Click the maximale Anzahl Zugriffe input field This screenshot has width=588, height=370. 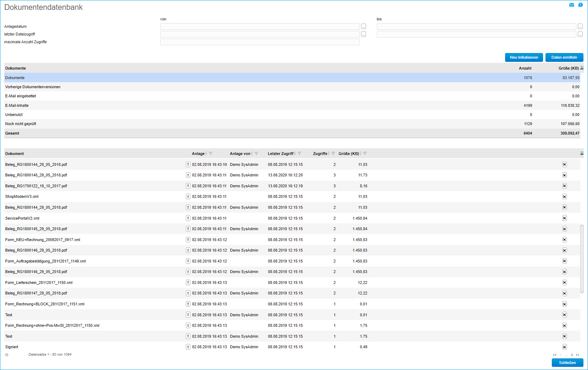260,42
